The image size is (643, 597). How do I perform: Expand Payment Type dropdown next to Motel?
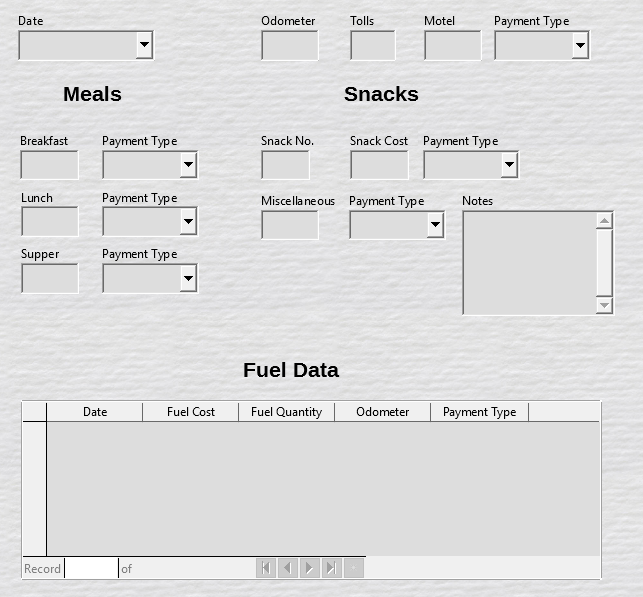point(580,45)
